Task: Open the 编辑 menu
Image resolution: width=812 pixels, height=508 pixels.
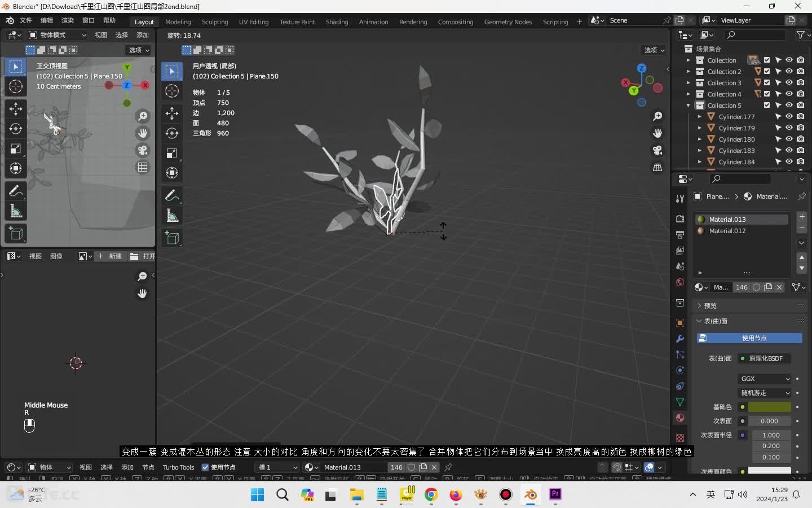Action: pos(47,20)
